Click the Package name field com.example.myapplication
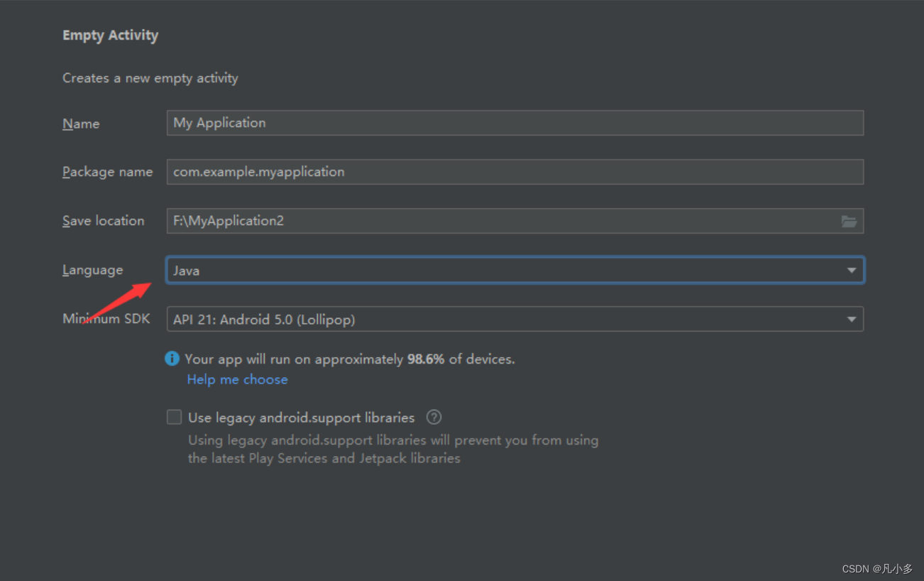Image resolution: width=924 pixels, height=581 pixels. 515,172
